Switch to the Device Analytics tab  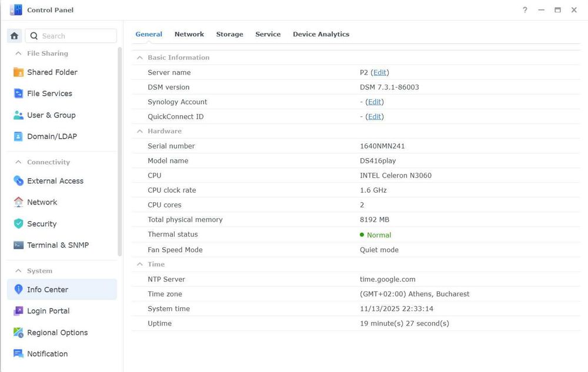coord(321,34)
